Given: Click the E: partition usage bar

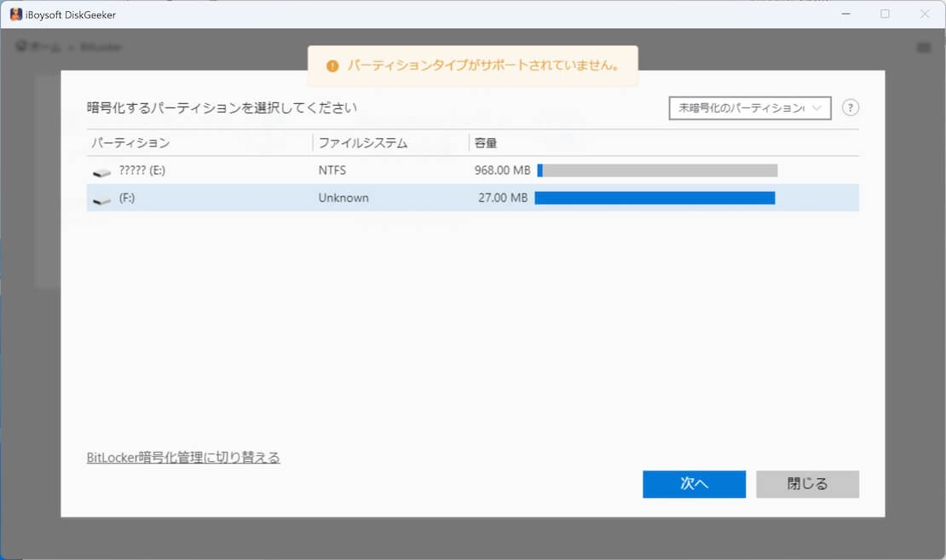Looking at the screenshot, I should pos(657,170).
